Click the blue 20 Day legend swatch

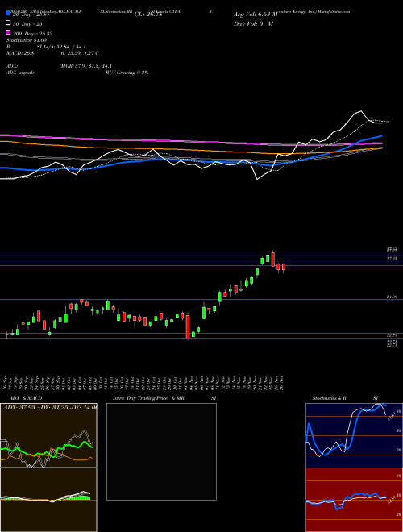(x=8, y=14)
